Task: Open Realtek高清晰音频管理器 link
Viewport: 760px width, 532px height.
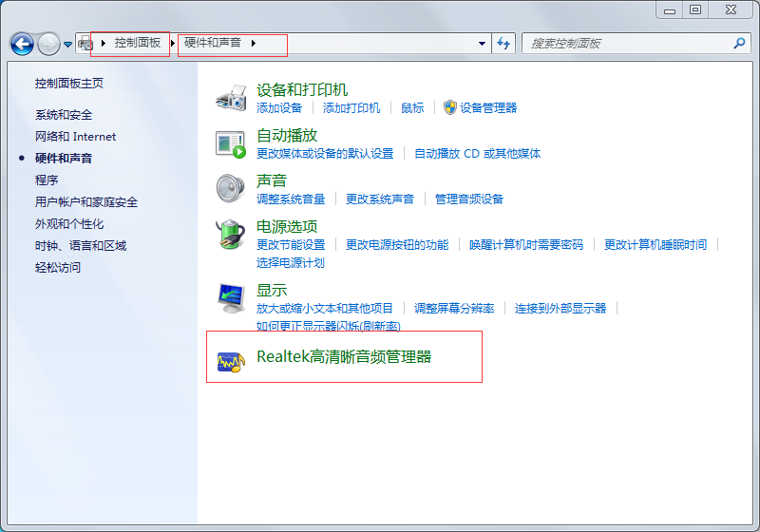Action: [344, 357]
